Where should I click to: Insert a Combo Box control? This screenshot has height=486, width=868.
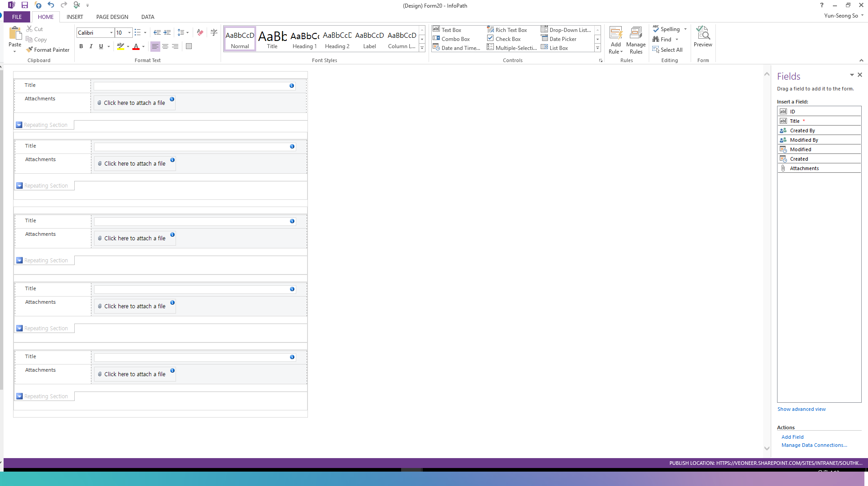pyautogui.click(x=451, y=39)
